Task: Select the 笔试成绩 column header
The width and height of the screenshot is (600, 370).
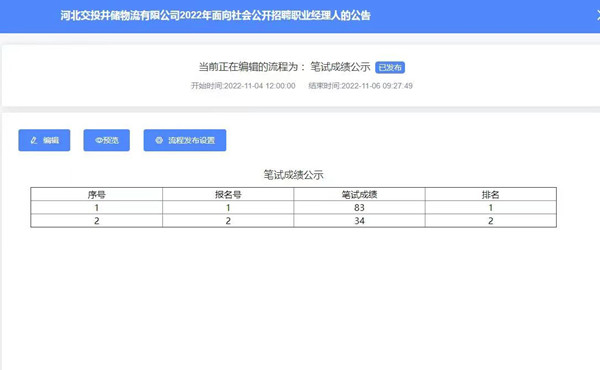Action: (x=359, y=194)
